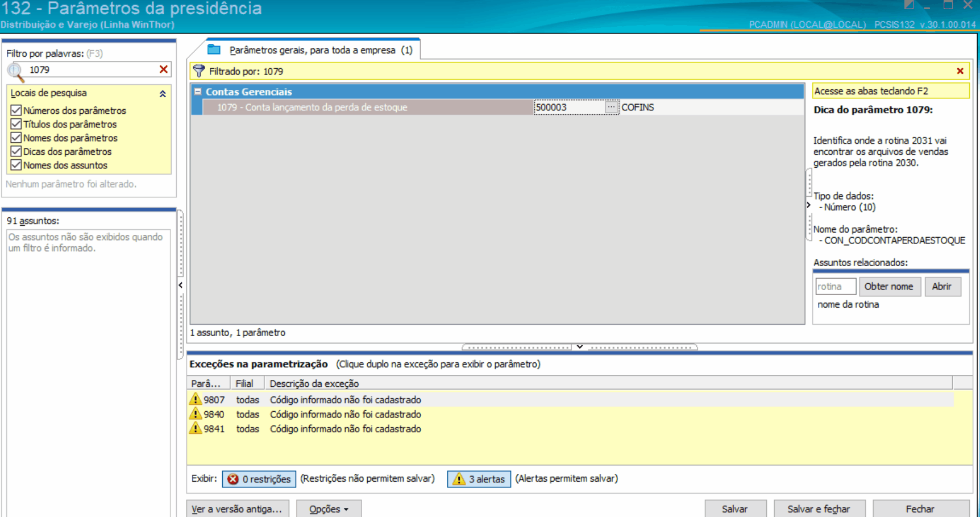
Task: Sort by the Filial column header
Action: [x=246, y=383]
